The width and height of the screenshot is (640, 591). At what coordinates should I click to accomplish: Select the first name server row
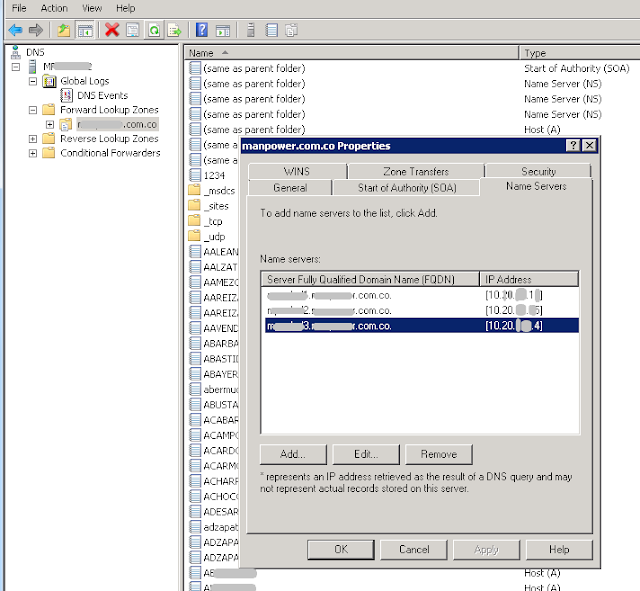422,295
